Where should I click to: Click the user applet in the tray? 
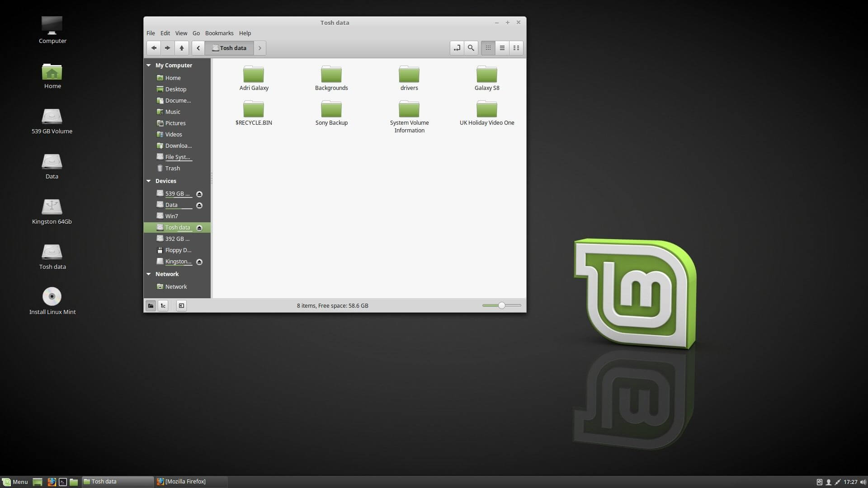(x=829, y=482)
